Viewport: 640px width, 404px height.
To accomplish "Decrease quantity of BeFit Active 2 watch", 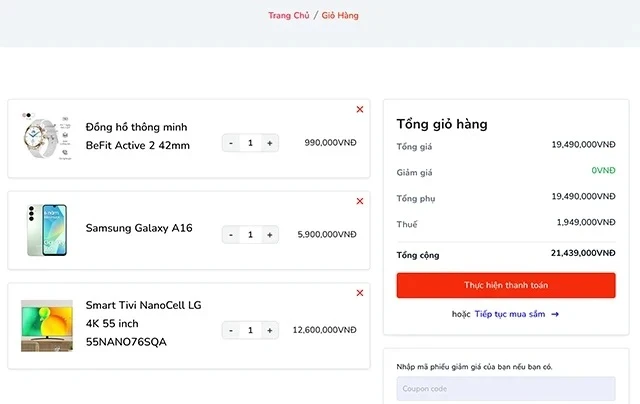I will point(231,143).
